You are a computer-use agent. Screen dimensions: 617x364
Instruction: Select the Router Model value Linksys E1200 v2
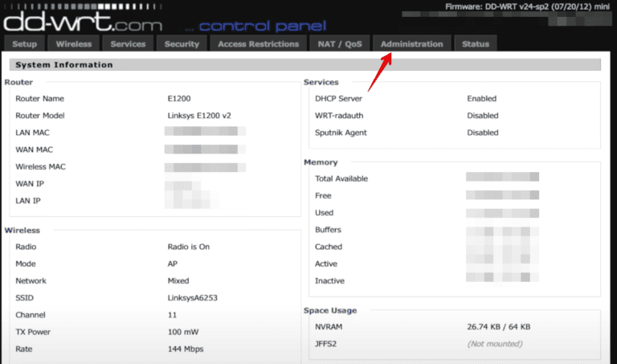click(199, 115)
